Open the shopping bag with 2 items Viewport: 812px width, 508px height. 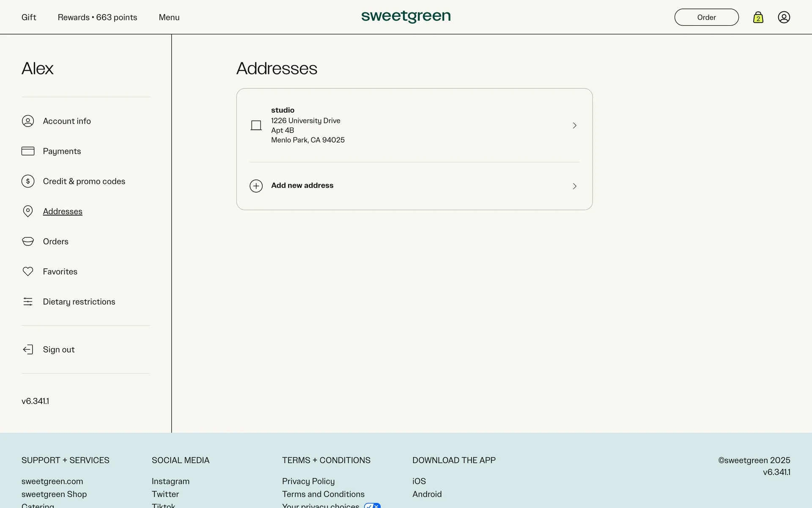758,17
